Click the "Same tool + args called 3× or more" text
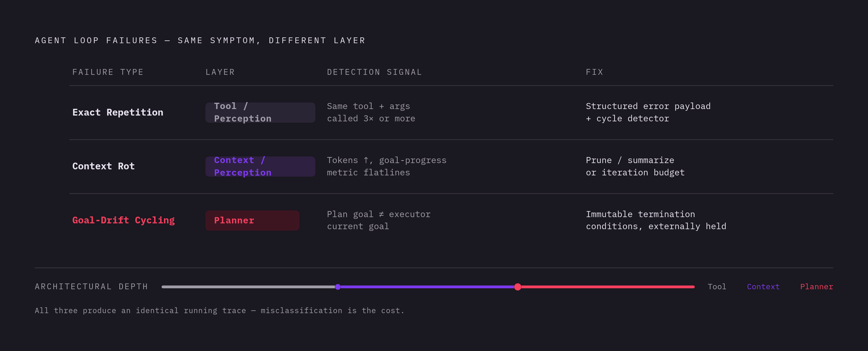 point(371,112)
